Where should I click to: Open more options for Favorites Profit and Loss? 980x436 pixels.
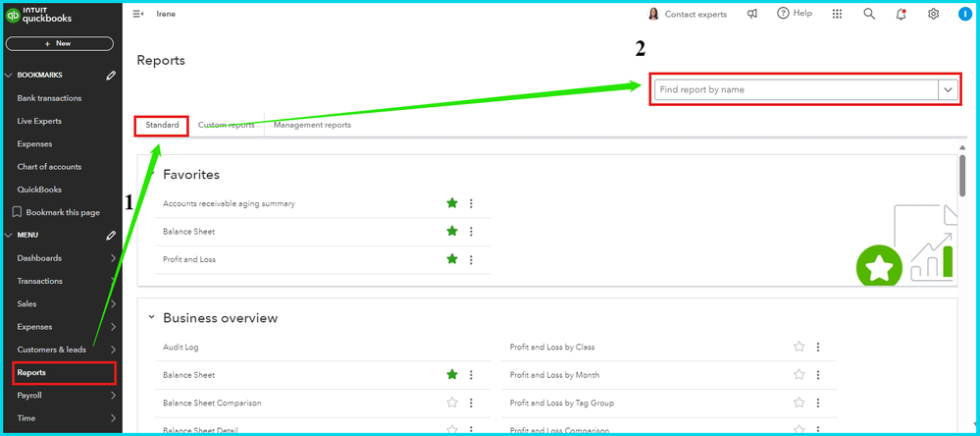[471, 259]
